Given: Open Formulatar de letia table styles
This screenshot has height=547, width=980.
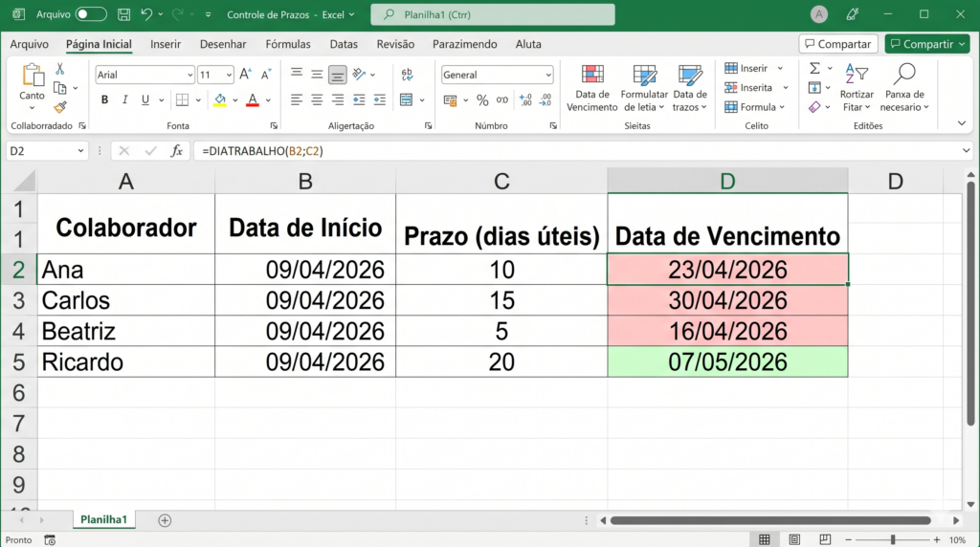Looking at the screenshot, I should 644,88.
